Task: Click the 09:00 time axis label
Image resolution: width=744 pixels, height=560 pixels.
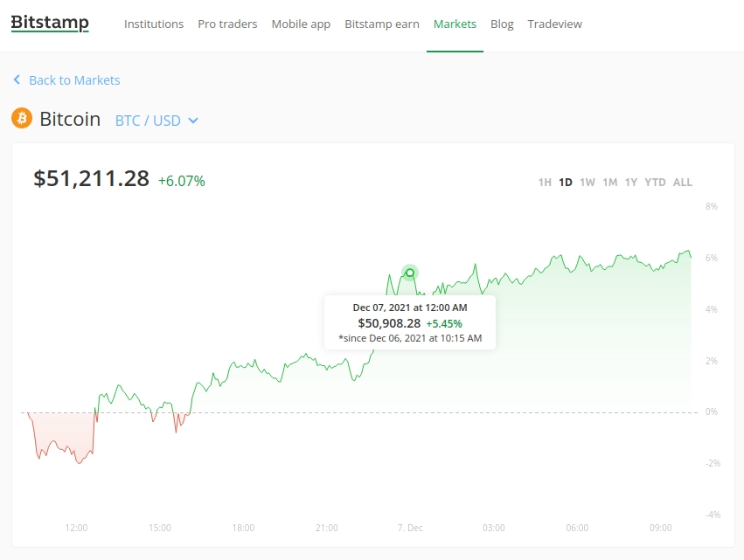Action: point(660,528)
